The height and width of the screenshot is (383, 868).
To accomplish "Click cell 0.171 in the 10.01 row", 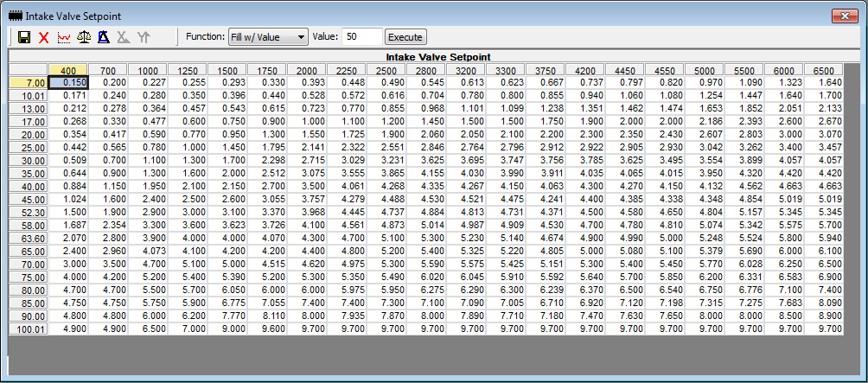I will 68,96.
